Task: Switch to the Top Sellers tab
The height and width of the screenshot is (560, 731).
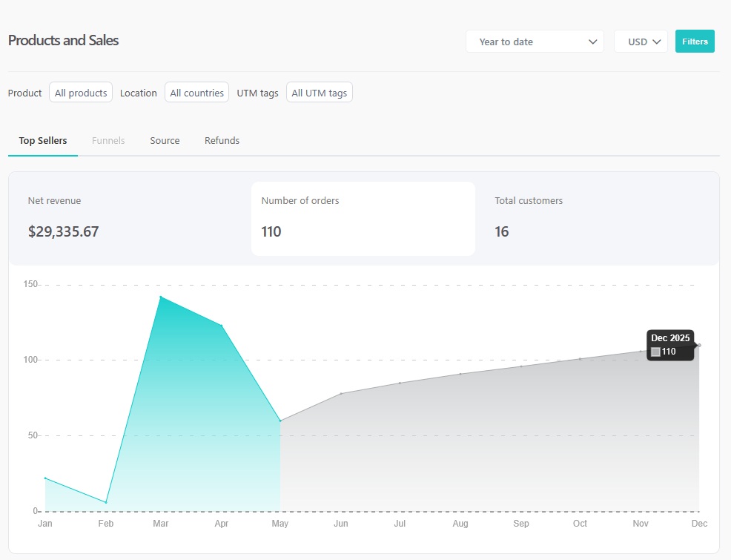Action: click(x=43, y=140)
